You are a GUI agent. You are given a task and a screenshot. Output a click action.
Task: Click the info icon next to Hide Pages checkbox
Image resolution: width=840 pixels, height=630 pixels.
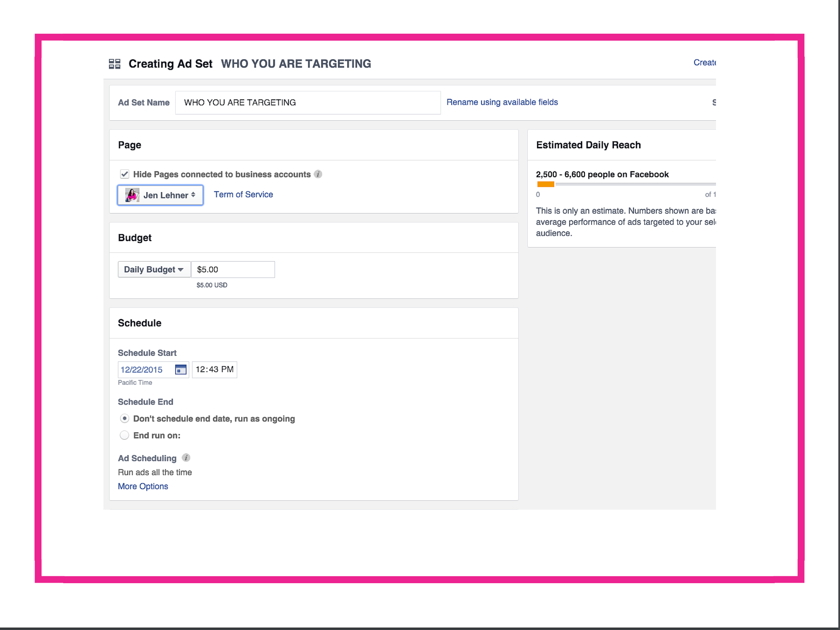click(319, 174)
